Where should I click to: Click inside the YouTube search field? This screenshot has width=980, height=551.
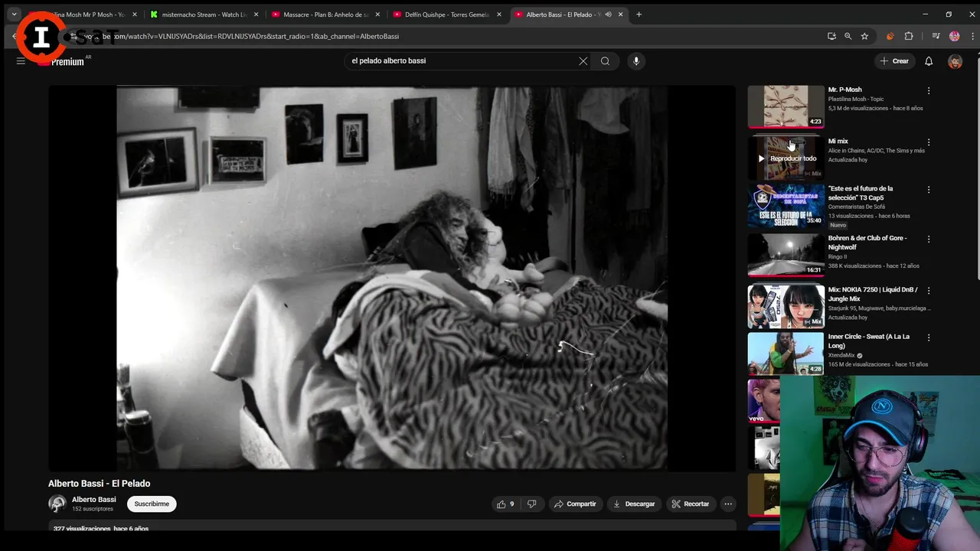click(x=463, y=61)
